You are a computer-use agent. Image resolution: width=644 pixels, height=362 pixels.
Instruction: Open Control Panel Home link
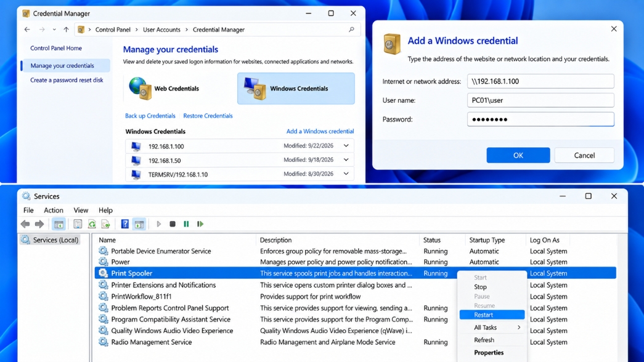(56, 48)
